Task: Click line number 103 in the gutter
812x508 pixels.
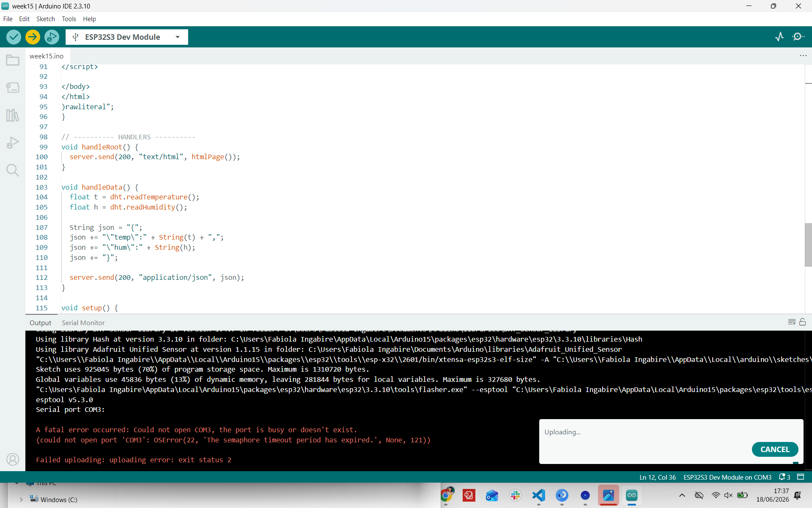Action: pos(41,187)
